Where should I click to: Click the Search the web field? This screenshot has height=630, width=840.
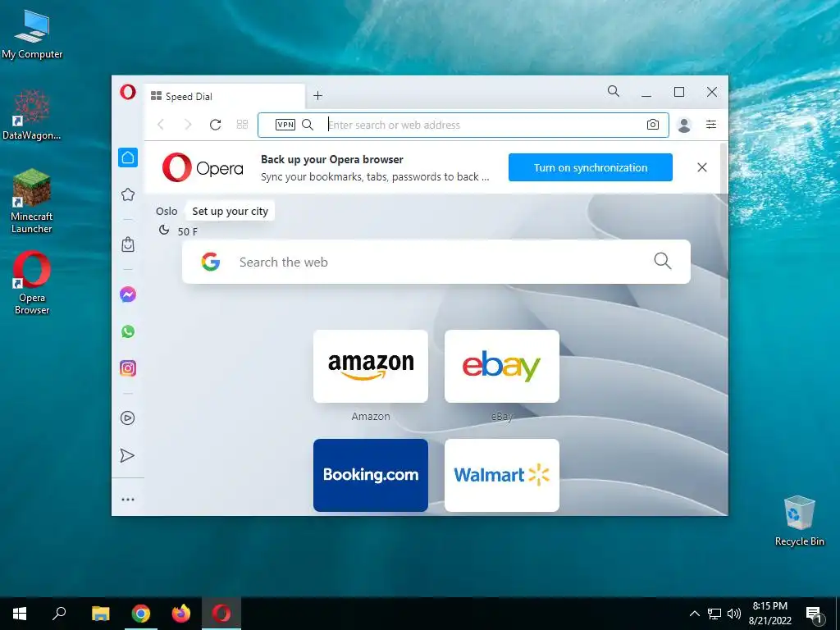pos(436,262)
